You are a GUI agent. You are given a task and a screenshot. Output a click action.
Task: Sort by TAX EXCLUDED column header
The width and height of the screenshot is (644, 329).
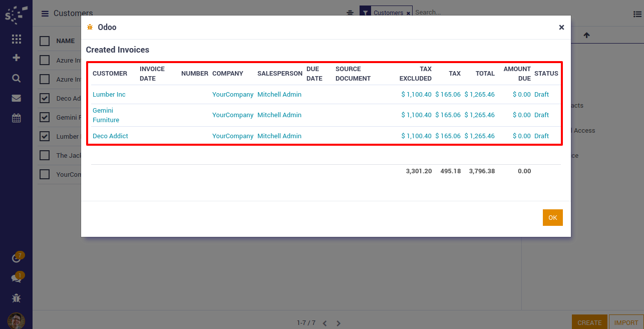point(416,74)
